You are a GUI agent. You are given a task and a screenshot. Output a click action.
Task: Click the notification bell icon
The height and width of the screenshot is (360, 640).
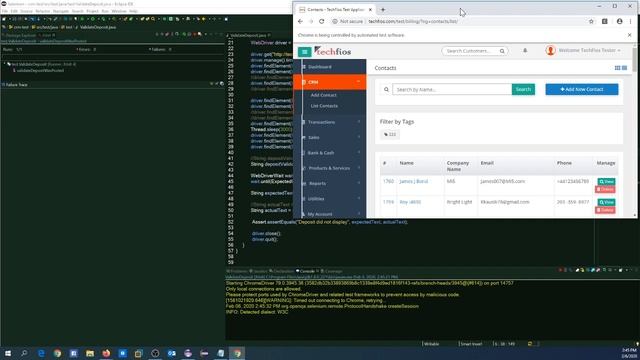pos(525,51)
